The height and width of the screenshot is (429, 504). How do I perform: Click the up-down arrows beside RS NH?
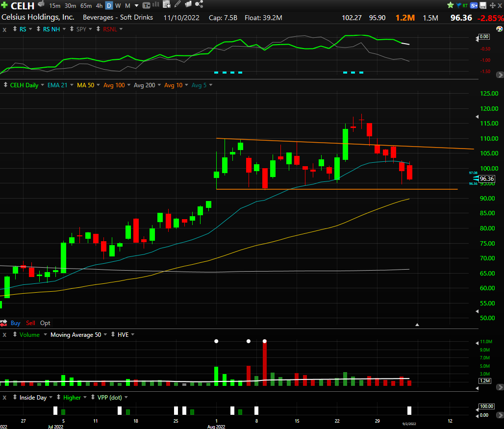[x=38, y=29]
